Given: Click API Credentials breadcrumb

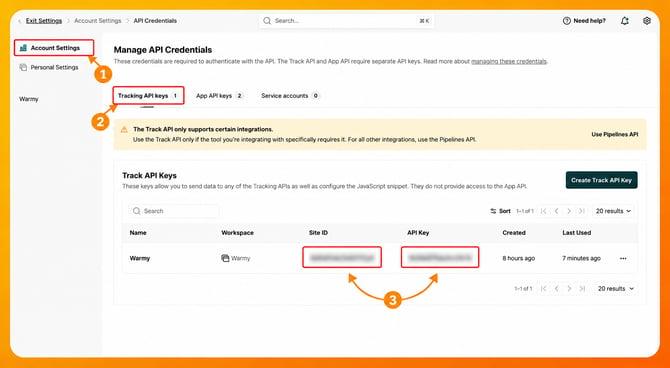Looking at the screenshot, I should coord(155,21).
